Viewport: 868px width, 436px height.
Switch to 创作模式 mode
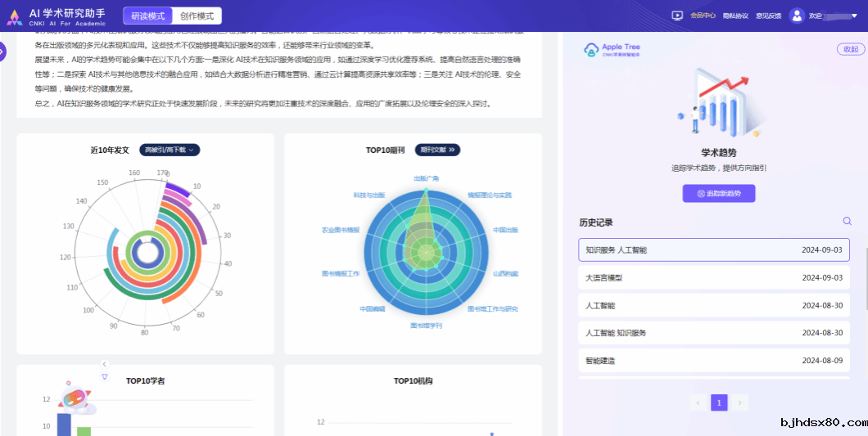pos(197,16)
